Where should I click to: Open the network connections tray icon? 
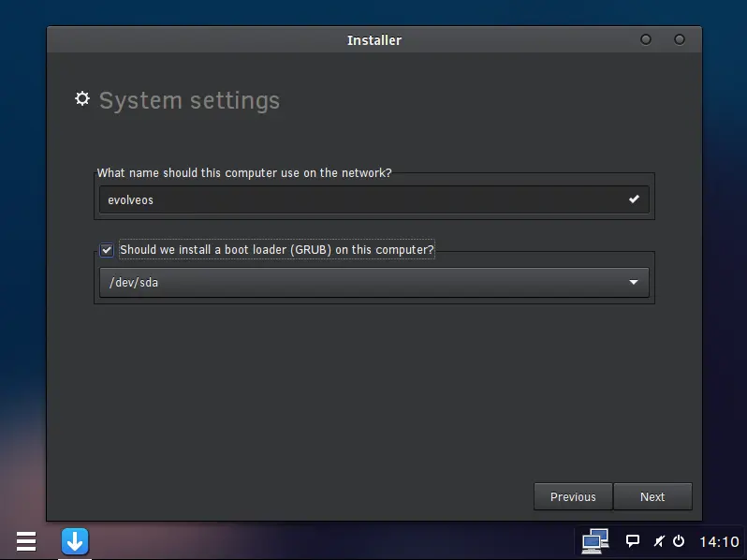coord(595,541)
